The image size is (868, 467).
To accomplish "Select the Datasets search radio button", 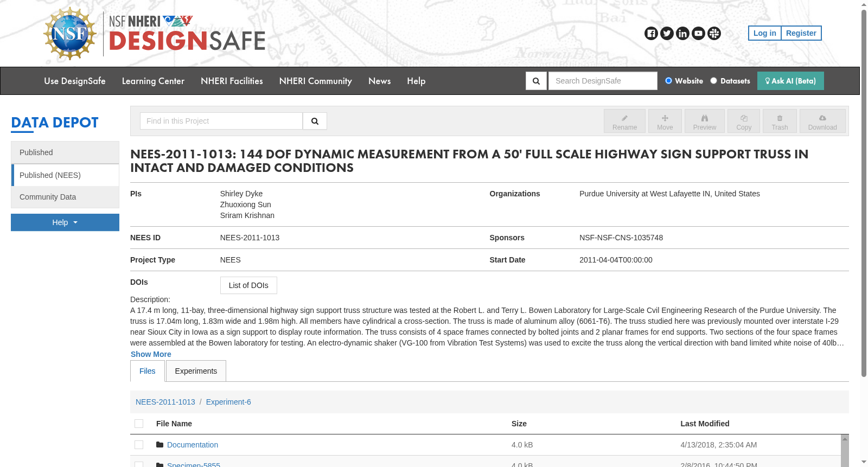I will (713, 81).
